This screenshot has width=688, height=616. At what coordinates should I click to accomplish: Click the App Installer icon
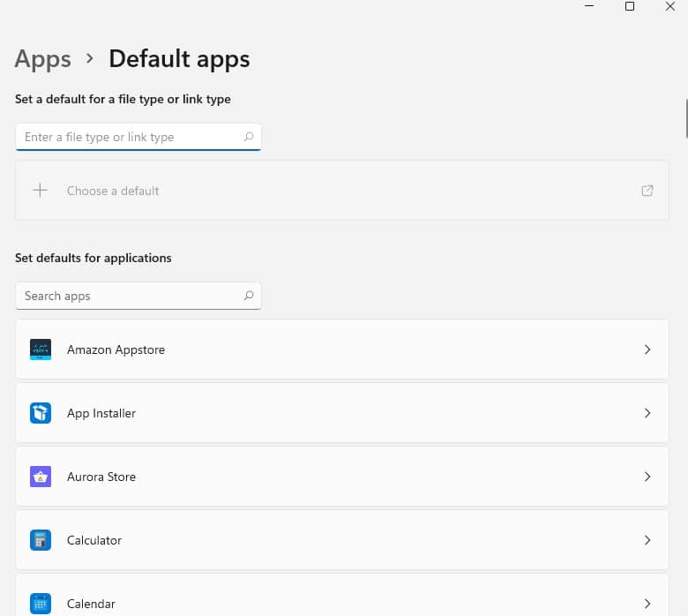coord(41,413)
